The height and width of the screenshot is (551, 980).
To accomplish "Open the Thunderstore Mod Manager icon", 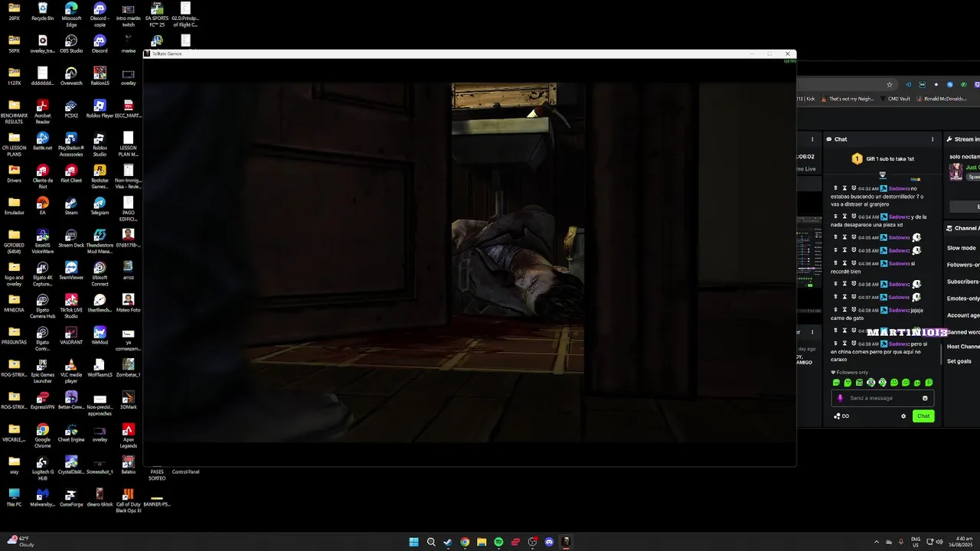I will [100, 240].
